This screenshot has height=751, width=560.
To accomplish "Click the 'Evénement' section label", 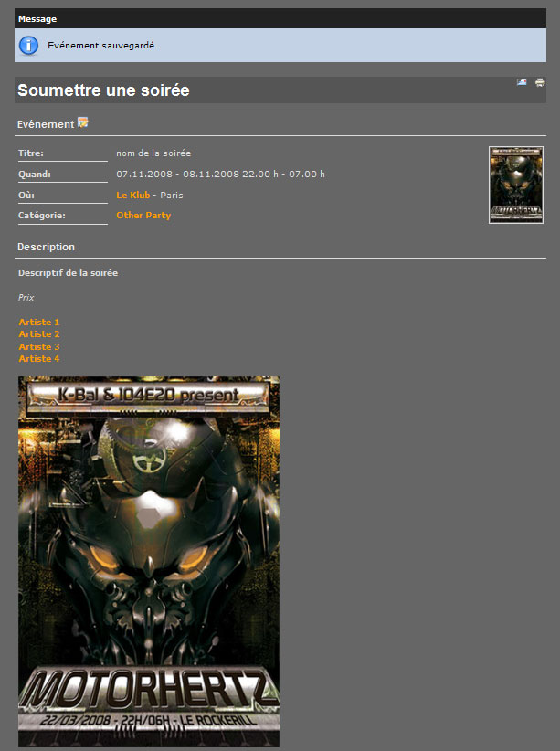I will 46,124.
